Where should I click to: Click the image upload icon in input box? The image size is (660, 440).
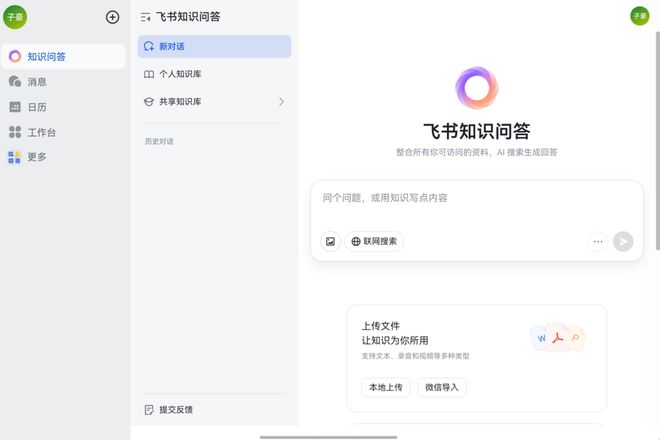click(330, 241)
